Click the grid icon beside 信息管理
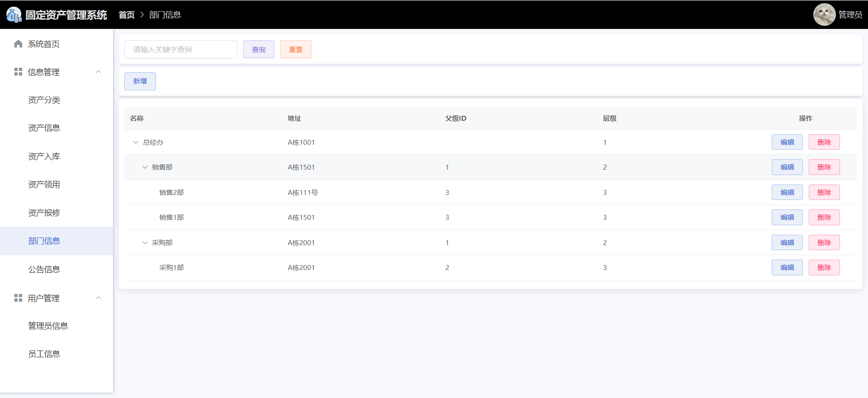The image size is (868, 398). point(18,72)
